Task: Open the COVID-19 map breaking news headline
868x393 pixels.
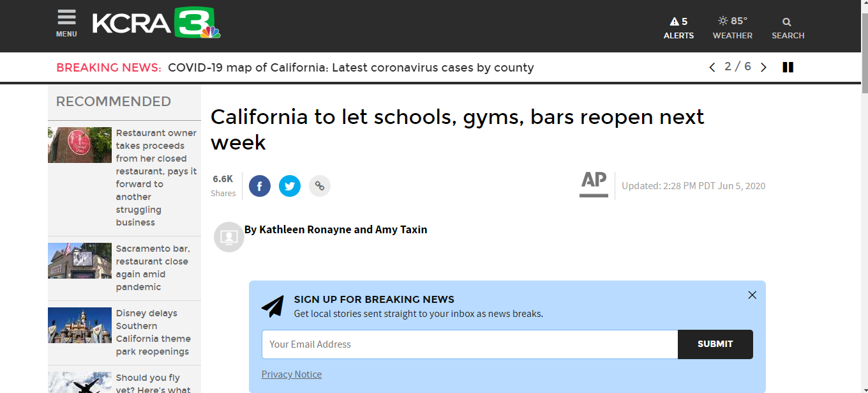Action: 350,68
